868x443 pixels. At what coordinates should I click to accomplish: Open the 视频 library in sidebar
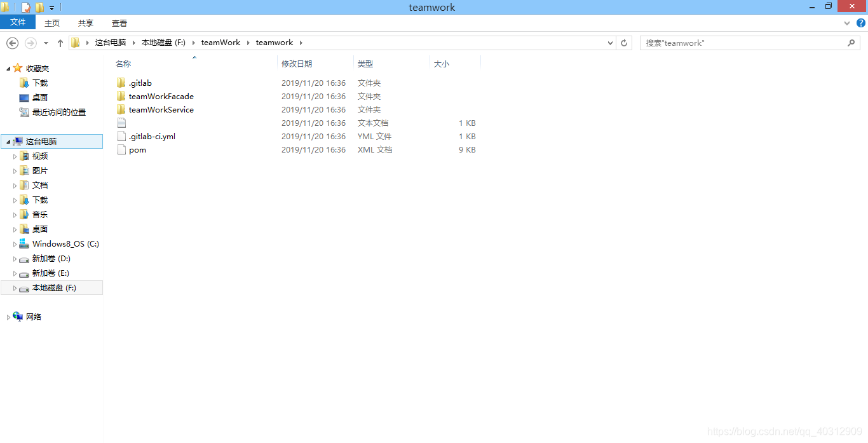40,156
